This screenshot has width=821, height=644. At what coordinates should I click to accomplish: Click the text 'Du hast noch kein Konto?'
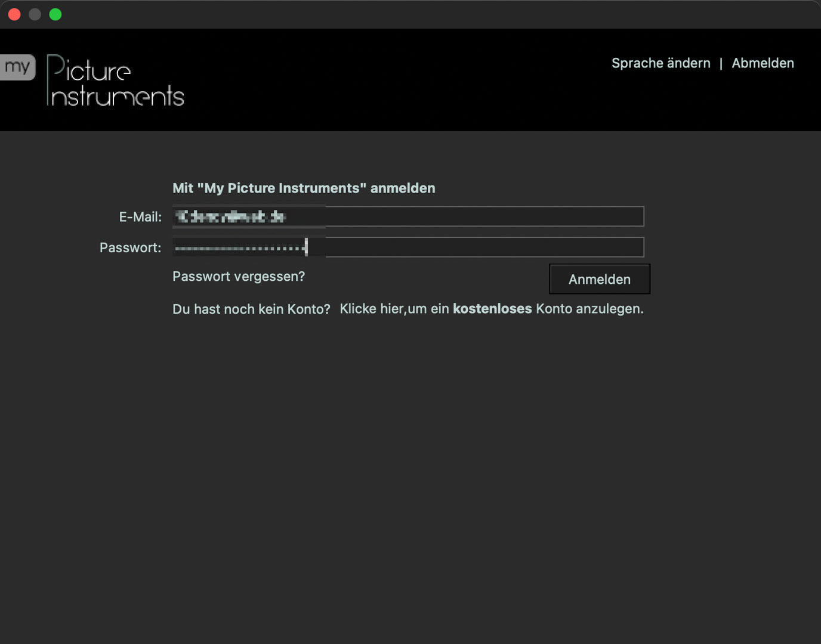pyautogui.click(x=251, y=309)
